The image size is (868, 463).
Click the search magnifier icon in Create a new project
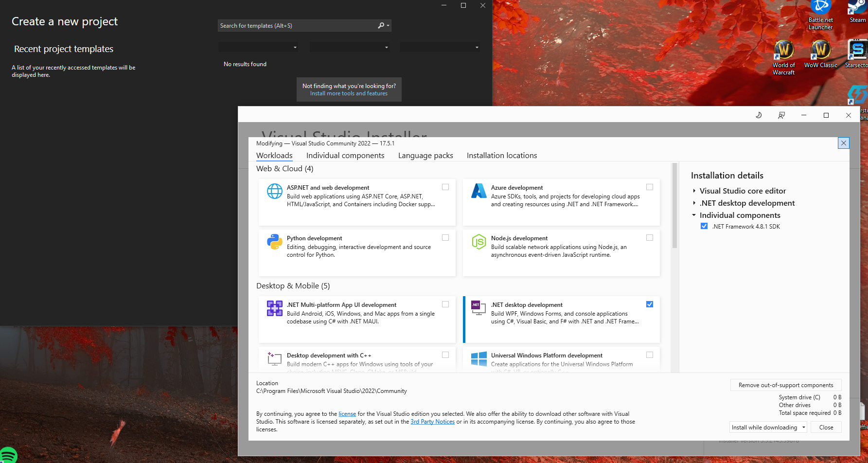381,25
